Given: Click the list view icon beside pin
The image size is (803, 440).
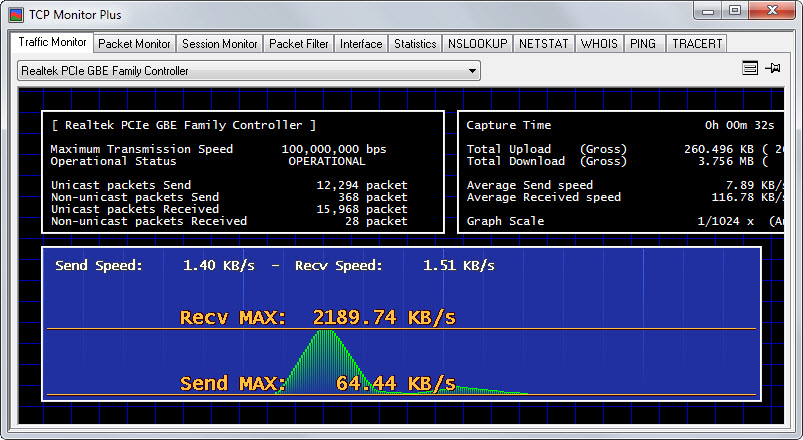Looking at the screenshot, I should pyautogui.click(x=750, y=68).
